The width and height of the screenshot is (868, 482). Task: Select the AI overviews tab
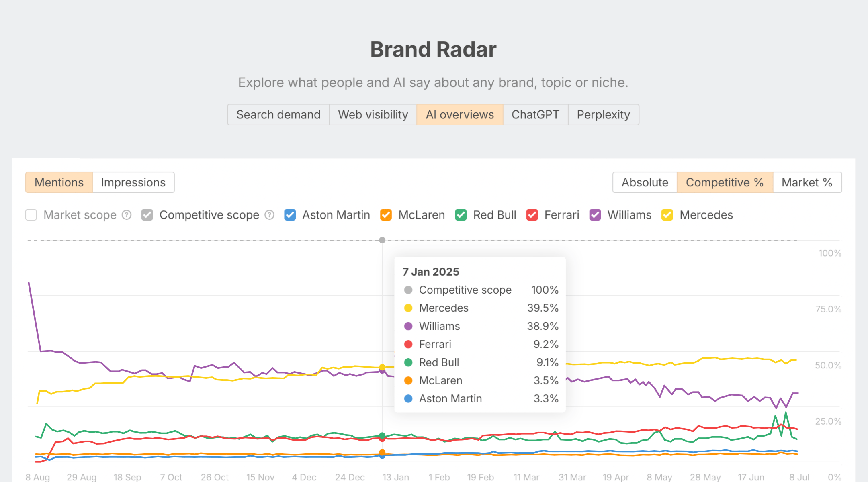[x=460, y=115]
